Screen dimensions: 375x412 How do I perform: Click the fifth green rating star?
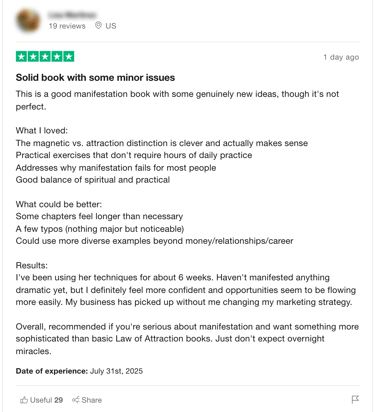[69, 57]
